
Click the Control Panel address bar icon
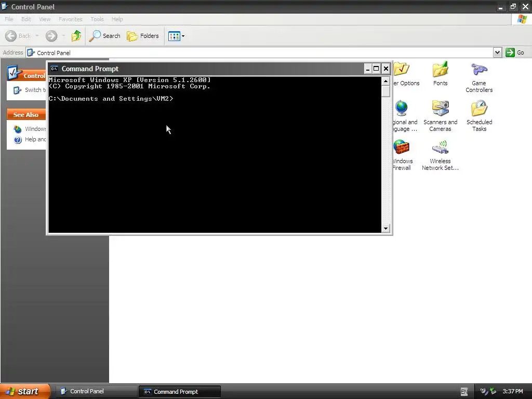click(31, 52)
